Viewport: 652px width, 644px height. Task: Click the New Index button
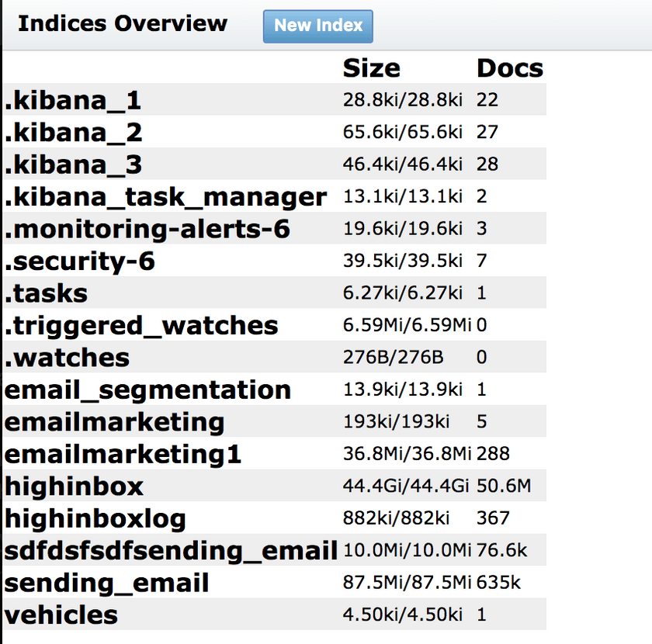click(318, 26)
